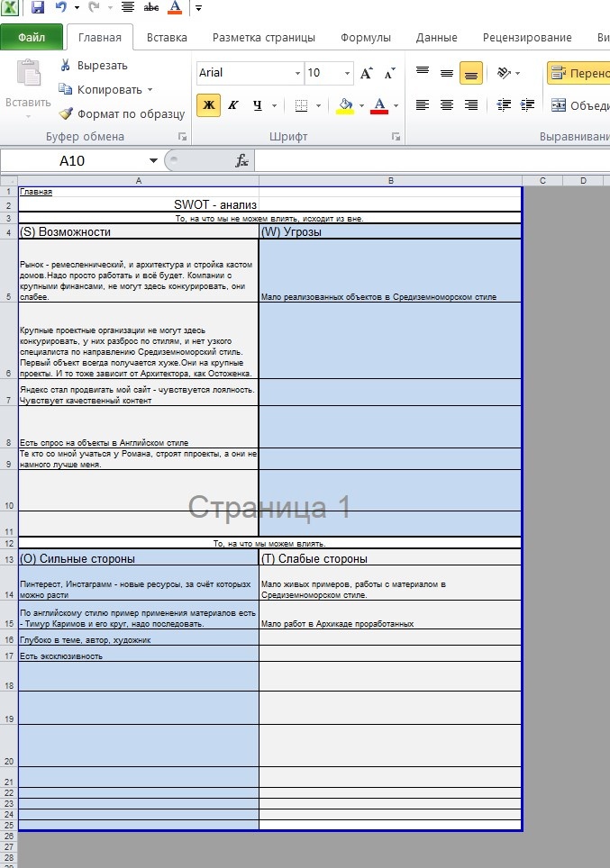
Task: Click Копировать copy button
Action: [100, 89]
